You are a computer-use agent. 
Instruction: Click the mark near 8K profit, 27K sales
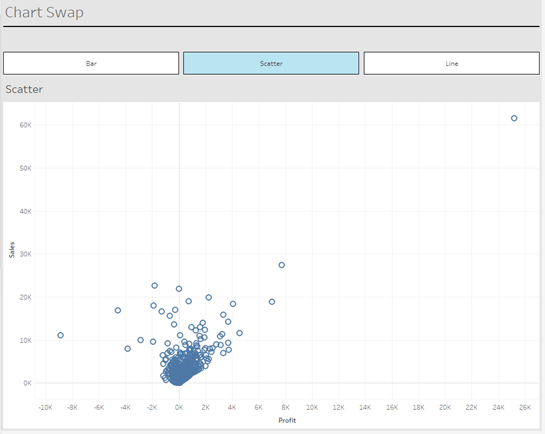coord(282,265)
